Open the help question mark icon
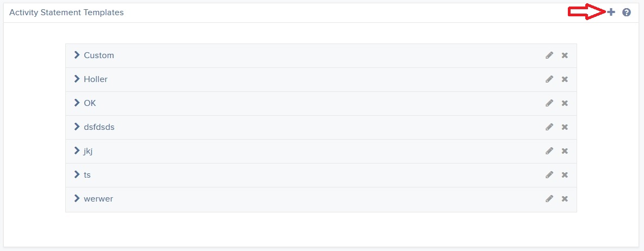This screenshot has width=644, height=251. [627, 12]
